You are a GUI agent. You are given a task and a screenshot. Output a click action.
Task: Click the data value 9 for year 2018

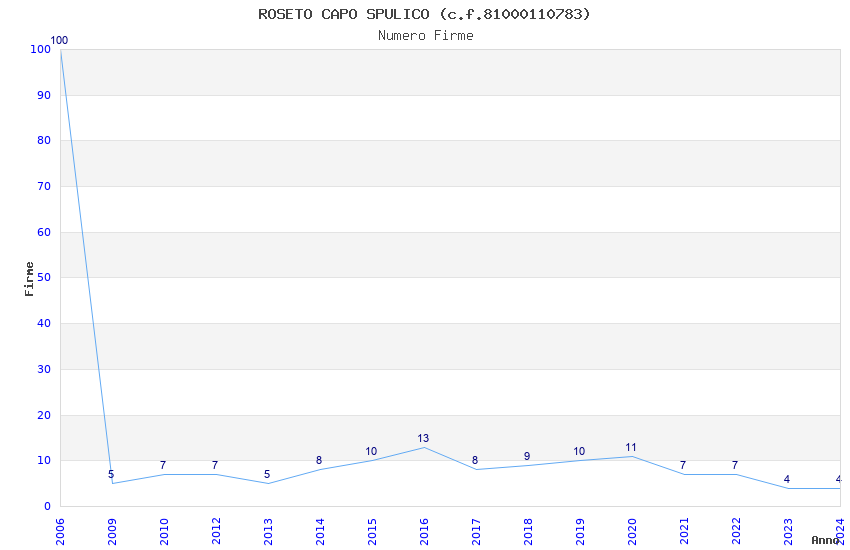527,456
